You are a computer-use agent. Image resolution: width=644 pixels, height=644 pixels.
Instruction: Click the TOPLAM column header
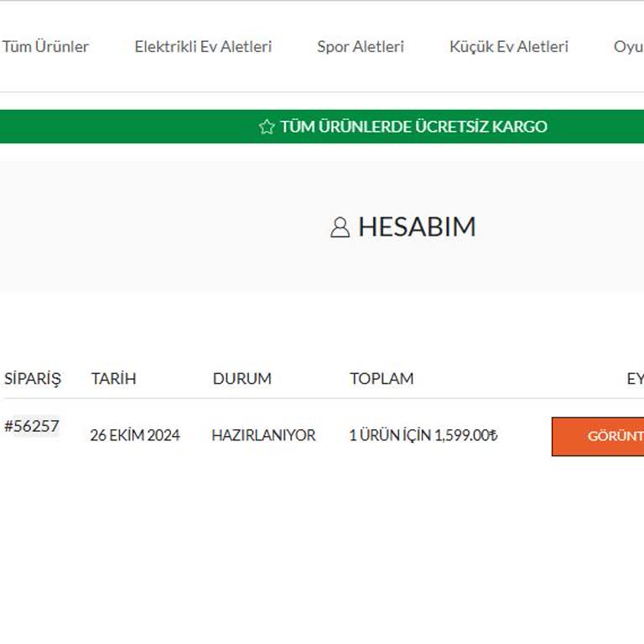tap(382, 379)
